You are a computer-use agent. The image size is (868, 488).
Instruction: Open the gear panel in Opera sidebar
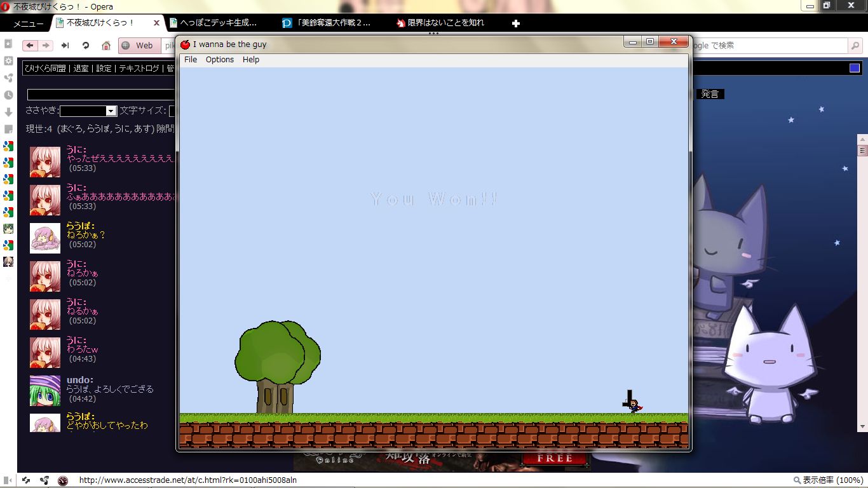(x=8, y=61)
